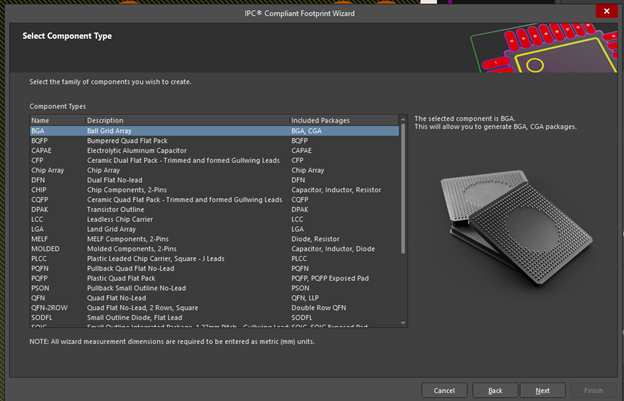Select PQFP Plastic Quad Flat Pack
Viewport: 624px width, 401px height.
[214, 278]
